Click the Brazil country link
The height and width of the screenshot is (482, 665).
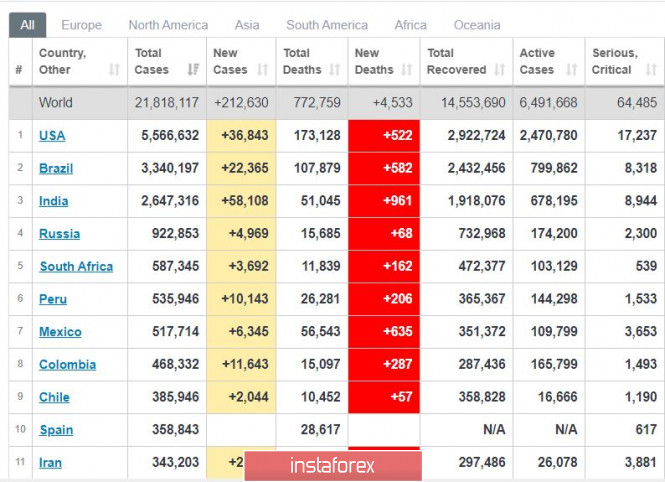point(56,169)
